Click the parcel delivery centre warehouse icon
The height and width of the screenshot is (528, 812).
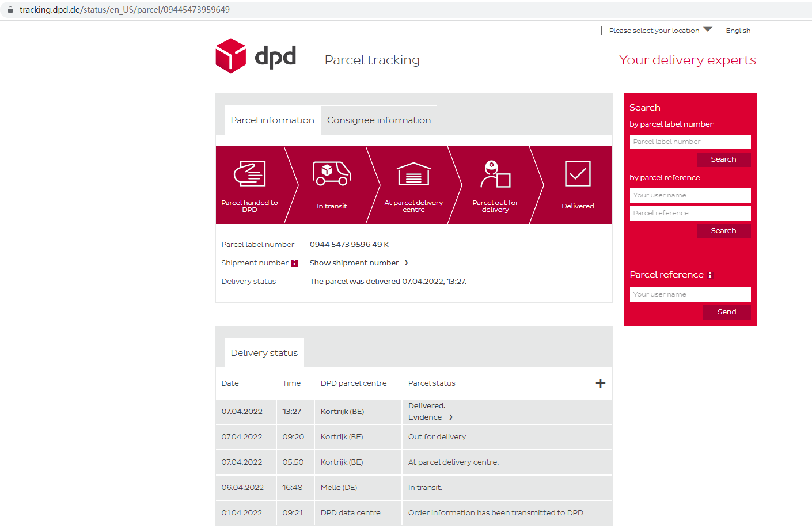413,173
